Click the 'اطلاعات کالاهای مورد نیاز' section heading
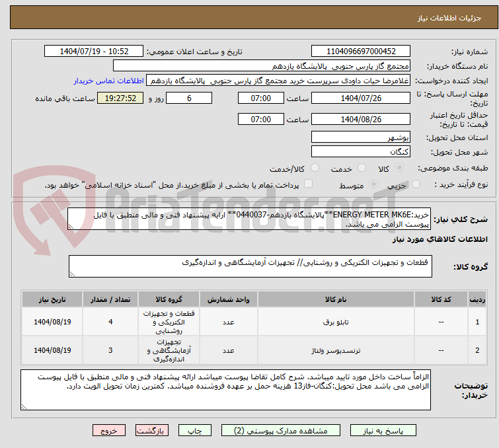Viewport: 499px width, 448px height. (x=440, y=239)
